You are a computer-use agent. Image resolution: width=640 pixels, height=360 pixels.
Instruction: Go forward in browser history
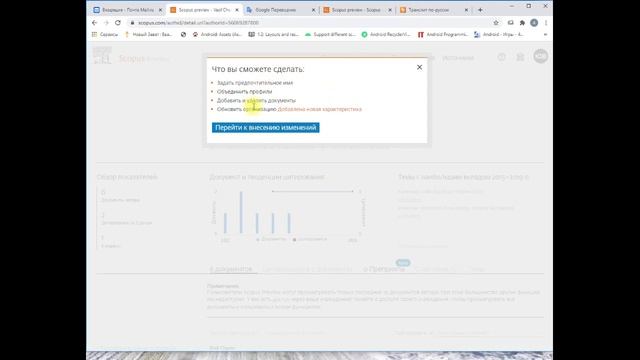click(106, 23)
